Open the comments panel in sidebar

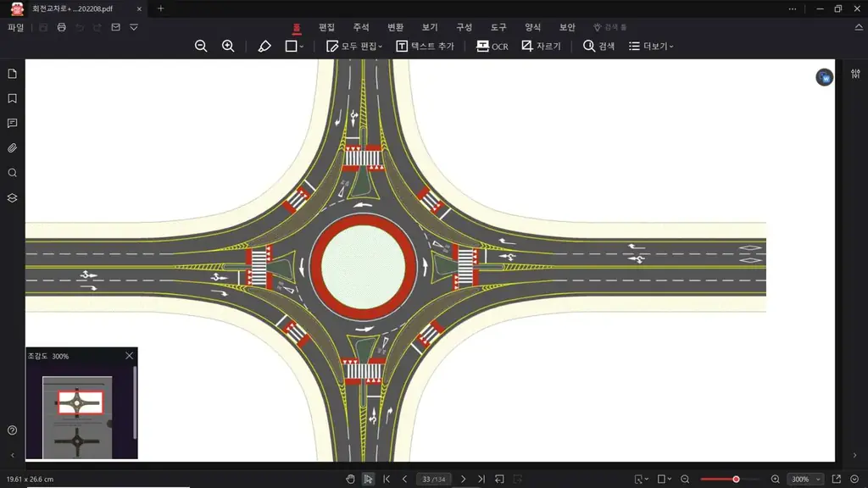(12, 124)
